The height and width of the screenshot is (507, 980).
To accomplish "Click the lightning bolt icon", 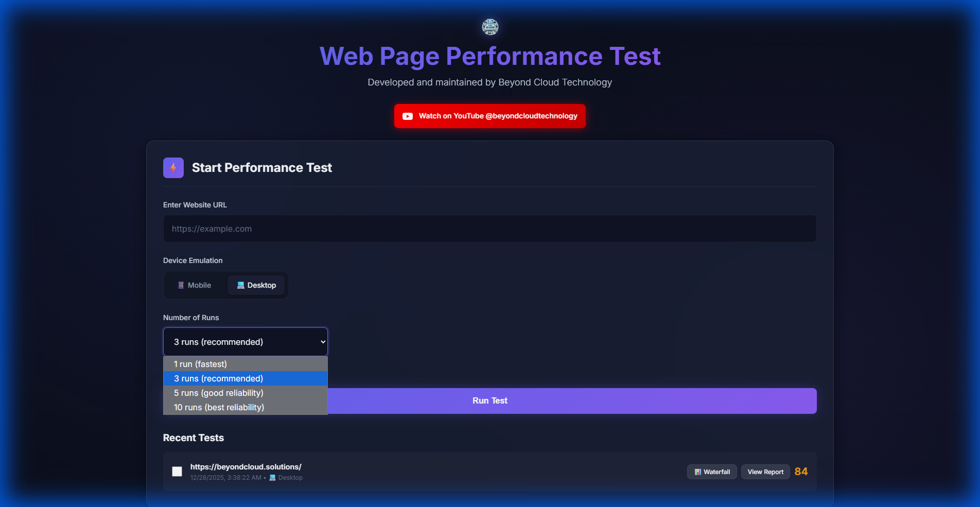I will click(173, 168).
